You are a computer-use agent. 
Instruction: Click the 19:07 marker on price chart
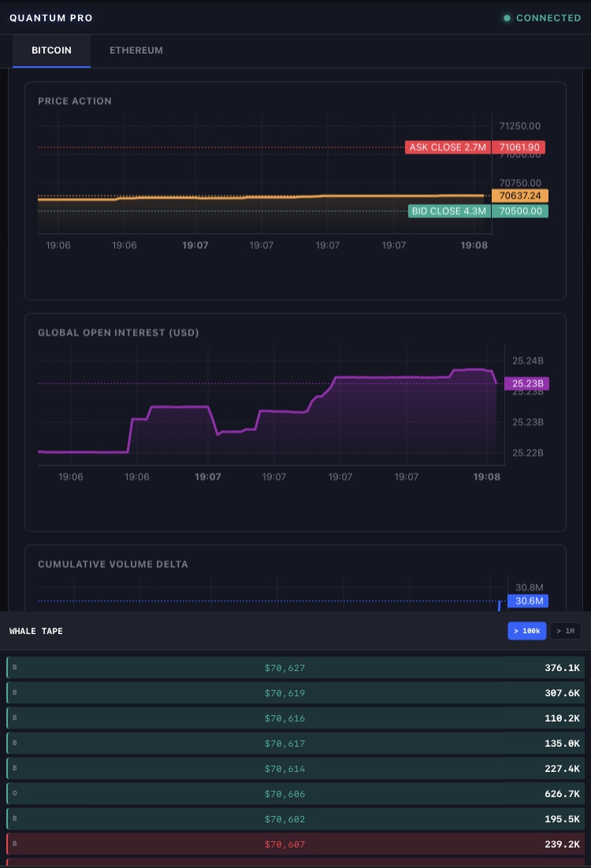pos(195,245)
